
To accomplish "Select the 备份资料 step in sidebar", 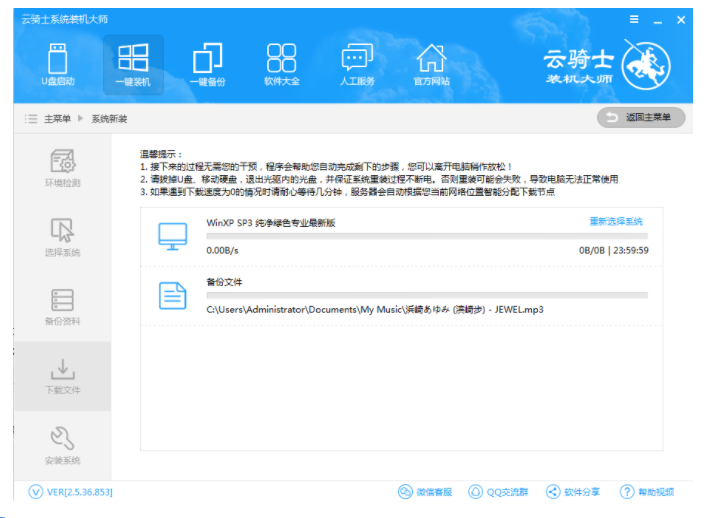I will [62, 307].
